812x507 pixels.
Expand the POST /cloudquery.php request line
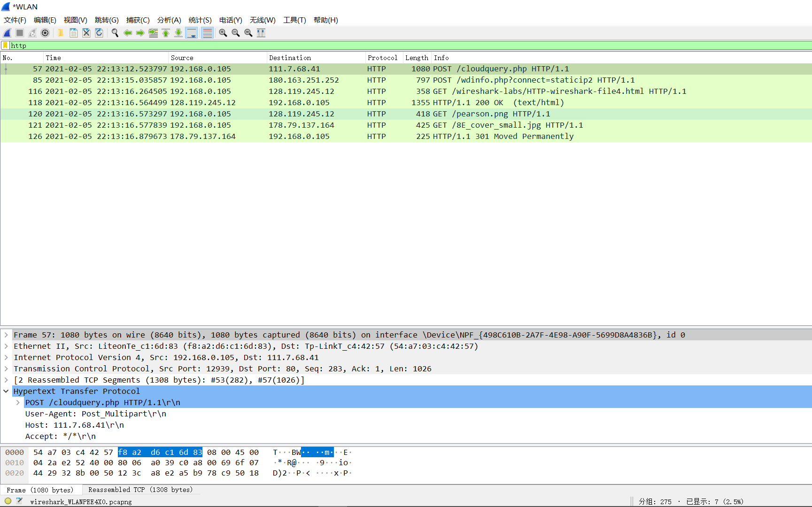[x=18, y=402]
